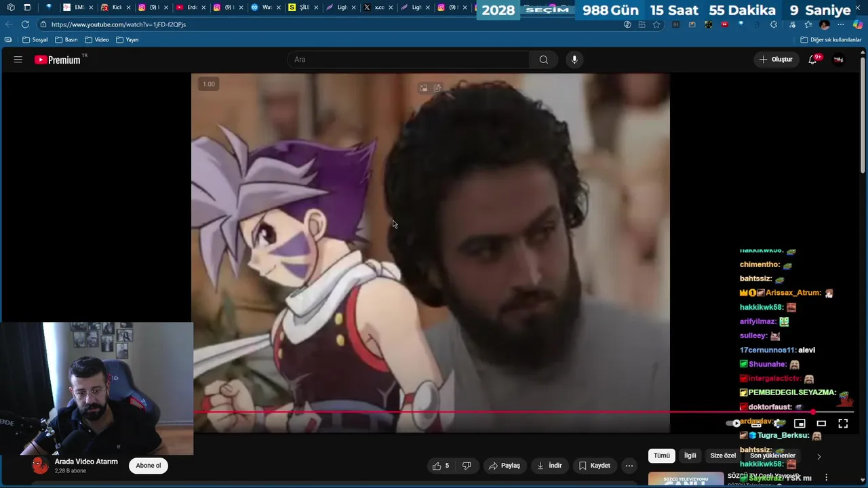Open YouTube notifications bell
This screenshot has height=488, width=868.
(812, 60)
